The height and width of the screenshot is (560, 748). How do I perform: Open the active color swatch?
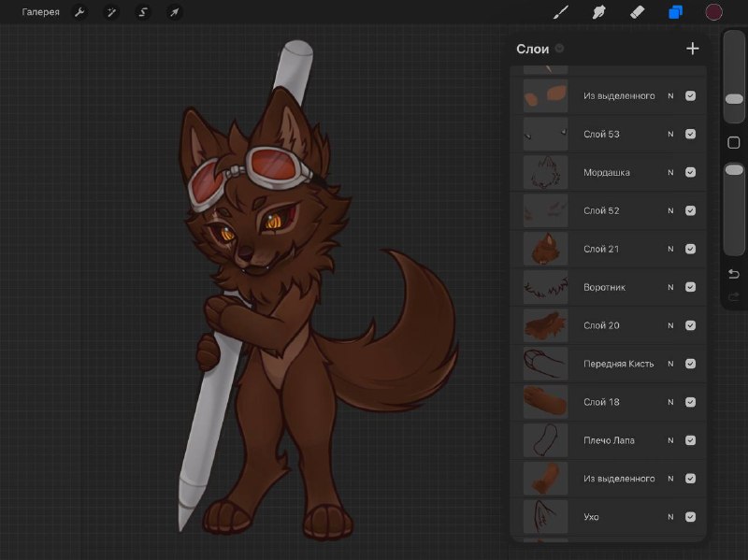pyautogui.click(x=713, y=12)
